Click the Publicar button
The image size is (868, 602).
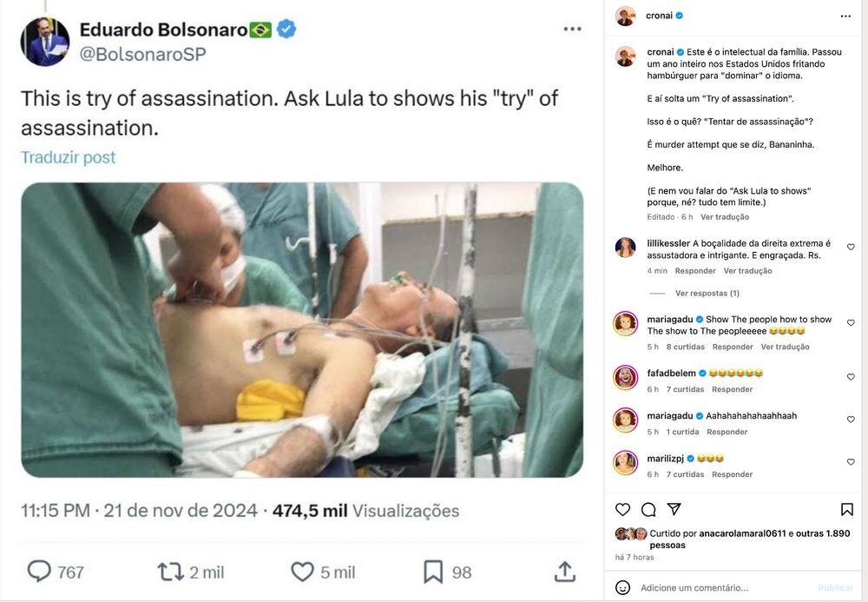835,587
